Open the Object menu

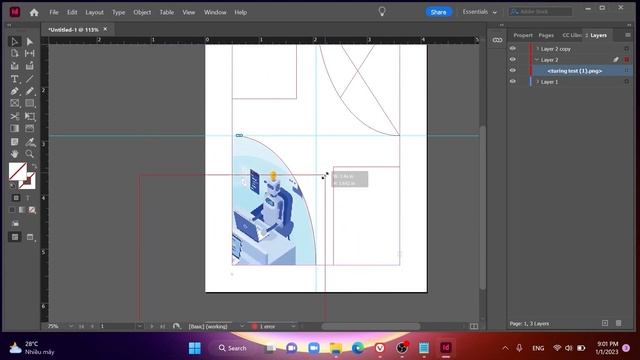(142, 12)
